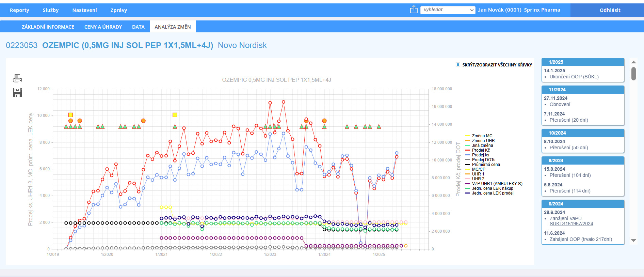Click Sprinx Pharma company name

pos(542,10)
